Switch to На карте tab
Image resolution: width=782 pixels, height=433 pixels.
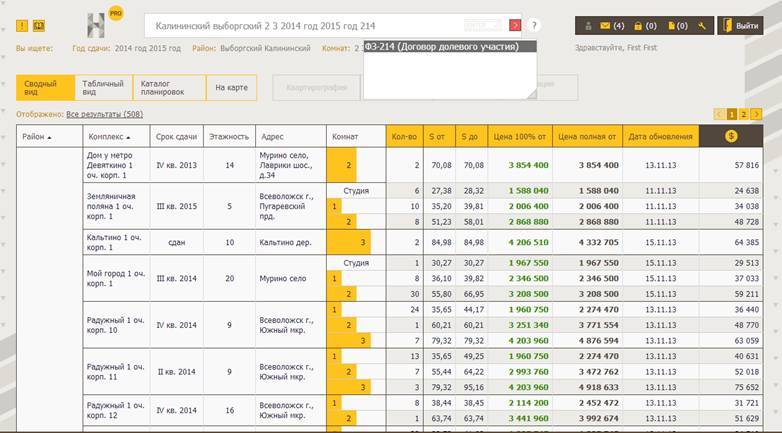(x=231, y=88)
